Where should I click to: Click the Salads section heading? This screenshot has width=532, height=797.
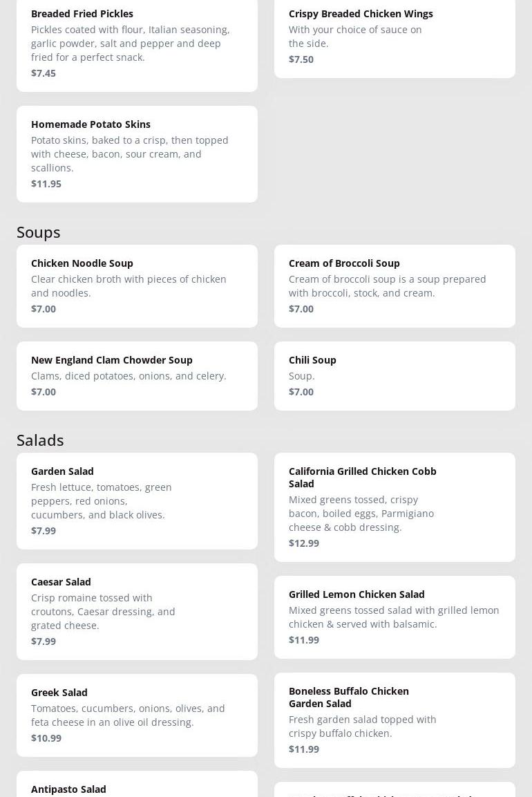coord(40,440)
